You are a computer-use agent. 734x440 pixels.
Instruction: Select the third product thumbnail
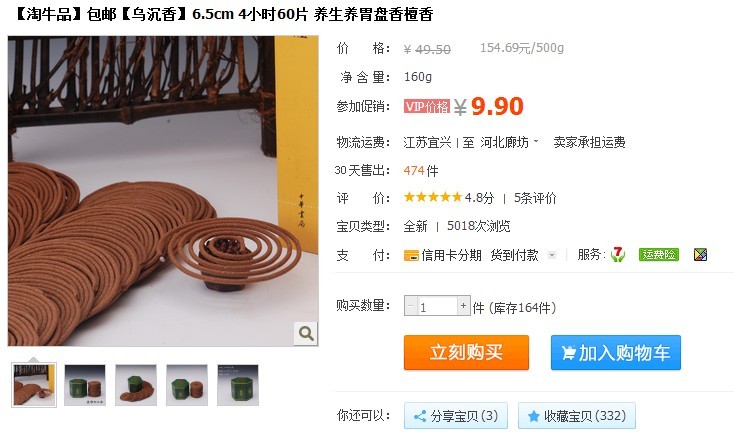[136, 385]
